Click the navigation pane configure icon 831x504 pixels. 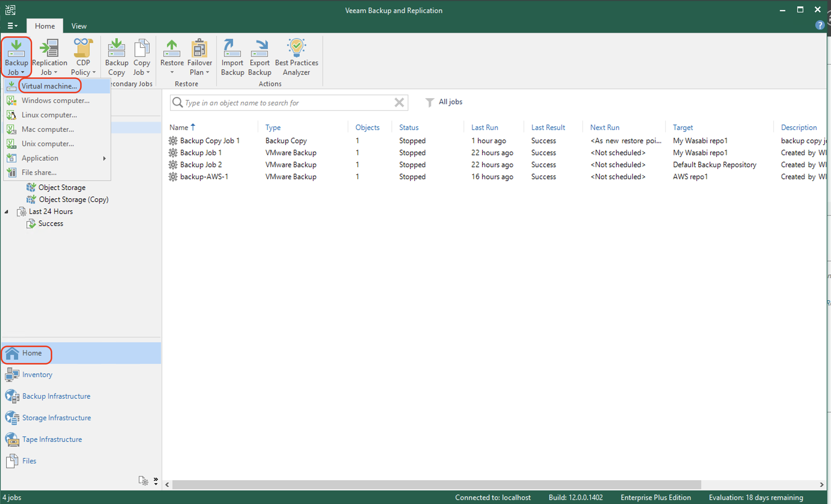point(143,481)
